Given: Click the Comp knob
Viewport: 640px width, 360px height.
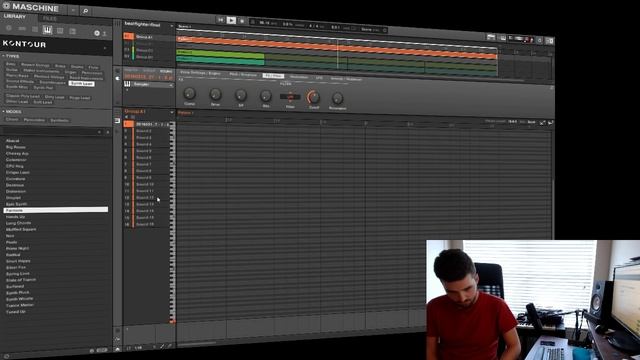Looking at the screenshot, I should point(189,94).
